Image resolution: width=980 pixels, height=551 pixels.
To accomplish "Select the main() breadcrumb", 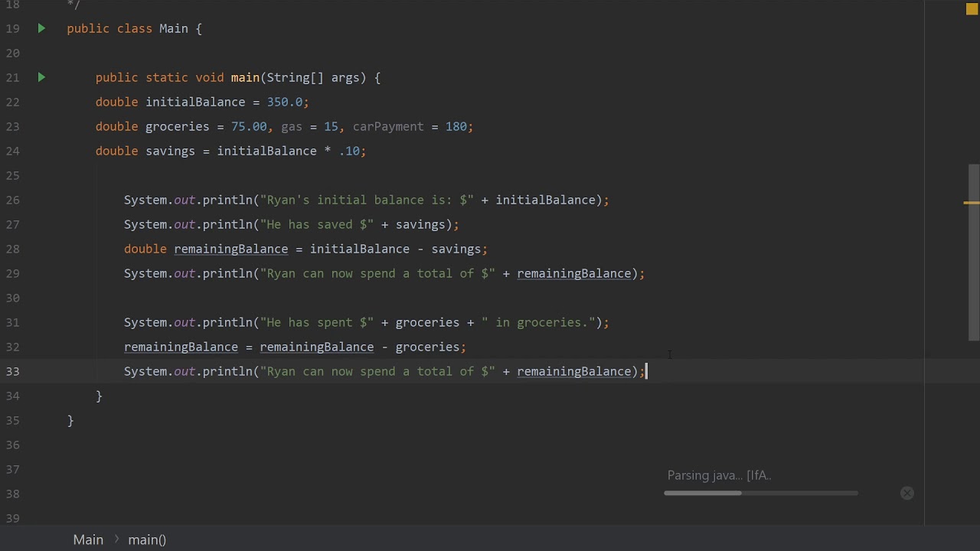I will click(x=147, y=540).
